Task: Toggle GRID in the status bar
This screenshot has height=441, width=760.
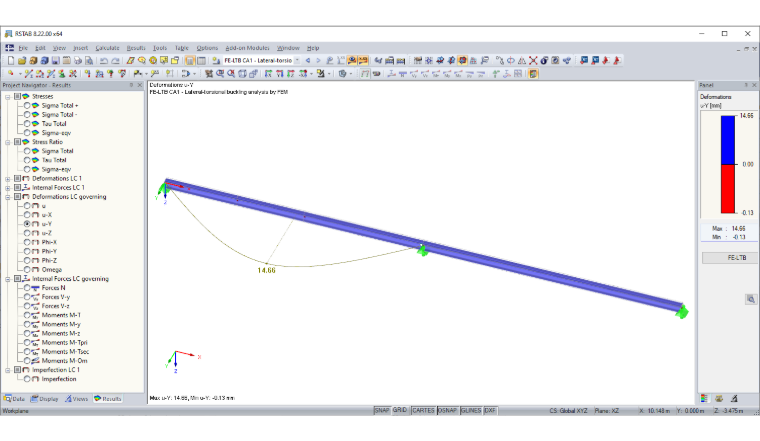Action: [x=400, y=410]
